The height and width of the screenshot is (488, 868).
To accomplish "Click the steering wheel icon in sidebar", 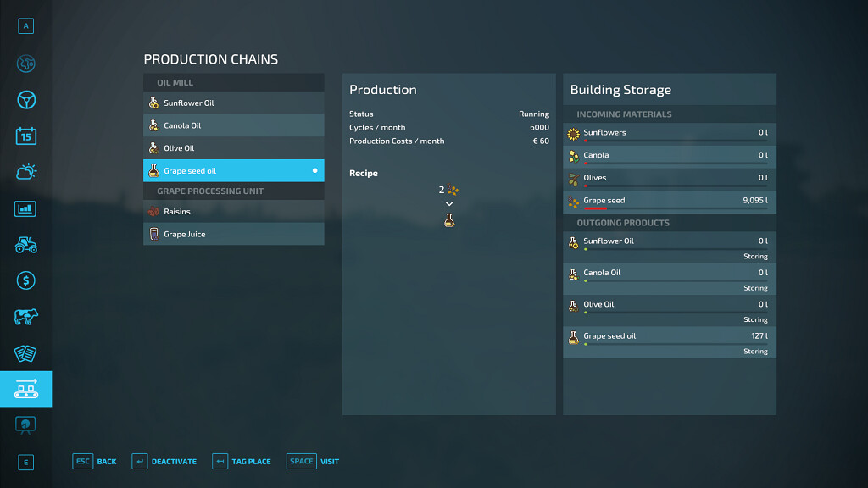I will tap(25, 100).
